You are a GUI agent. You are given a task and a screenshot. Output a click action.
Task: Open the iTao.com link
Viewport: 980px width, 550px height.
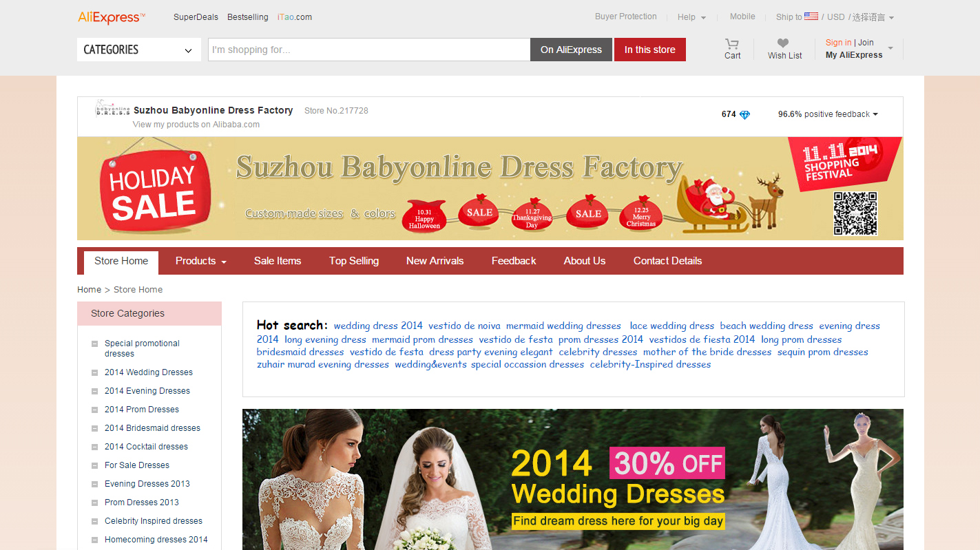tap(295, 17)
